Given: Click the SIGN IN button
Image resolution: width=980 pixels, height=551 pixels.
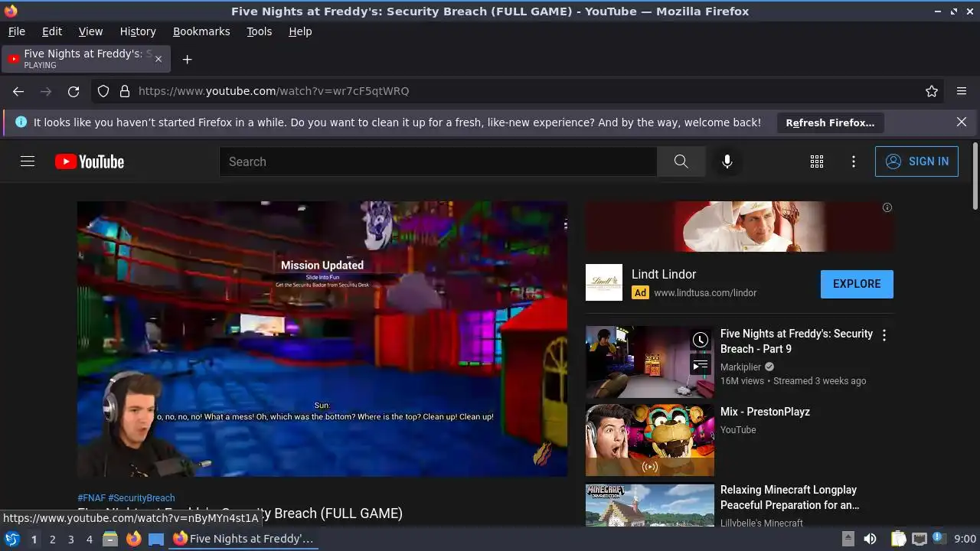Looking at the screenshot, I should click(916, 161).
